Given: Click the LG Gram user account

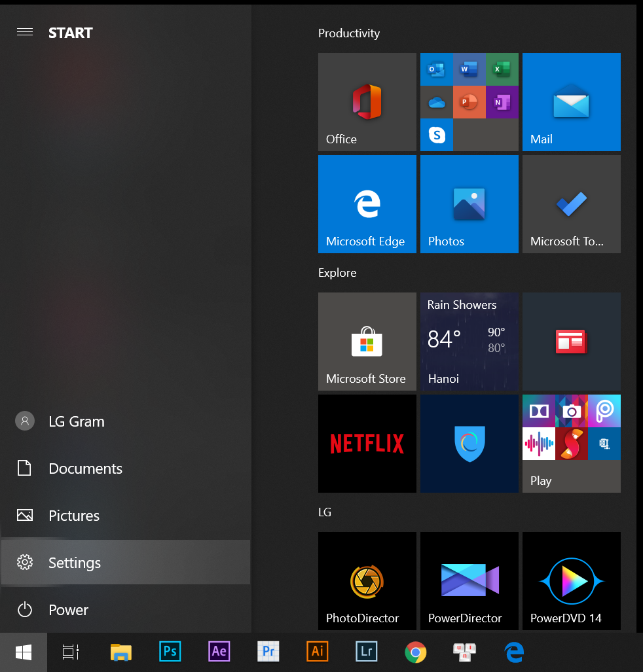Looking at the screenshot, I should 76,421.
